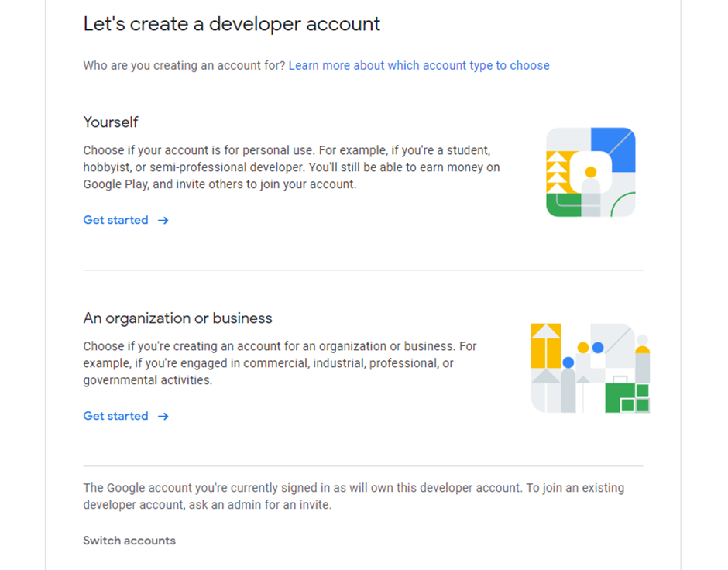This screenshot has height=570, width=728.
Task: Click the green tile in the Yourself illustration
Action: [x=561, y=205]
